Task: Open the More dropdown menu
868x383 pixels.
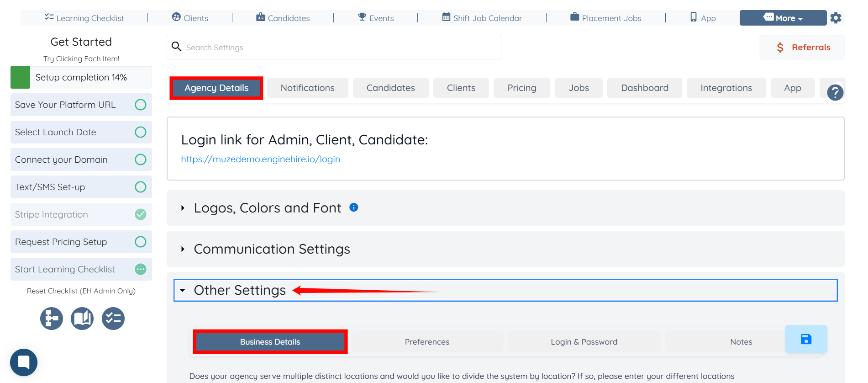Action: coord(783,18)
